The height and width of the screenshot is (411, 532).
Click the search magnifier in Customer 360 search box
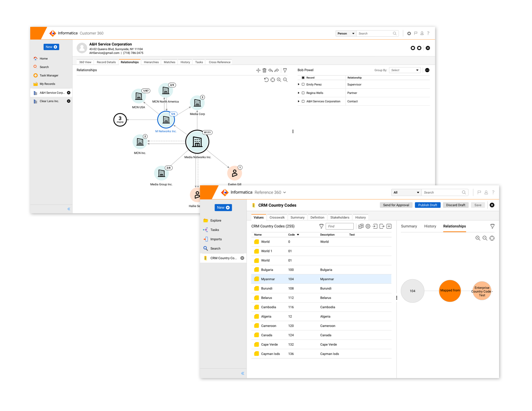[x=395, y=33]
